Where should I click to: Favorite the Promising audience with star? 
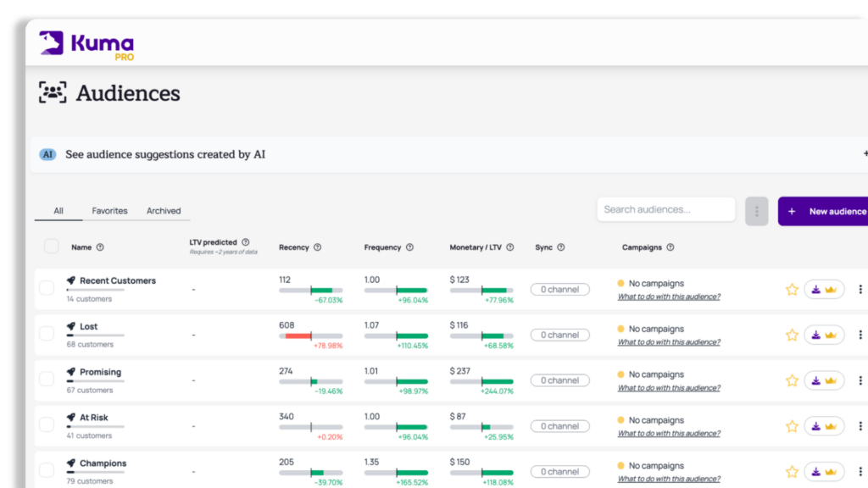[792, 380]
